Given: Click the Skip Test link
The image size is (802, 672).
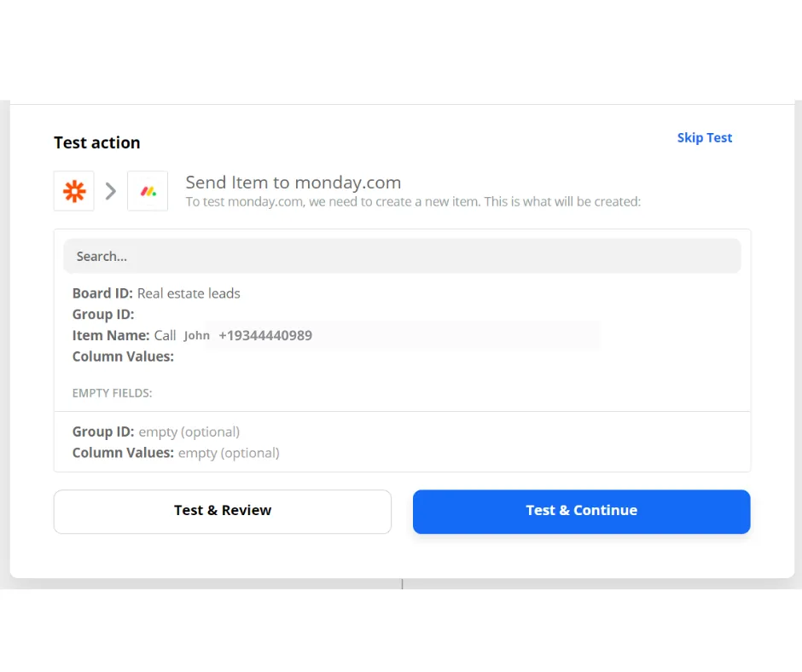Looking at the screenshot, I should coord(704,138).
